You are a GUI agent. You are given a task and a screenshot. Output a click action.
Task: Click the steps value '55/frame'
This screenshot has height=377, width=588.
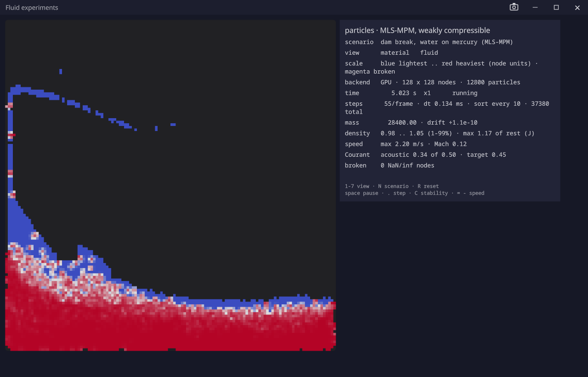click(398, 104)
